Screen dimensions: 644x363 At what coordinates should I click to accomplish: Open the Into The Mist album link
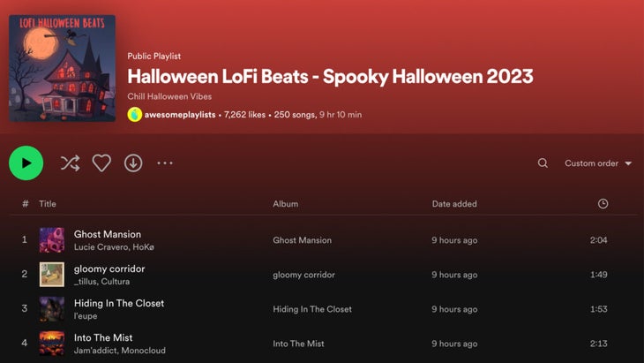pyautogui.click(x=298, y=344)
